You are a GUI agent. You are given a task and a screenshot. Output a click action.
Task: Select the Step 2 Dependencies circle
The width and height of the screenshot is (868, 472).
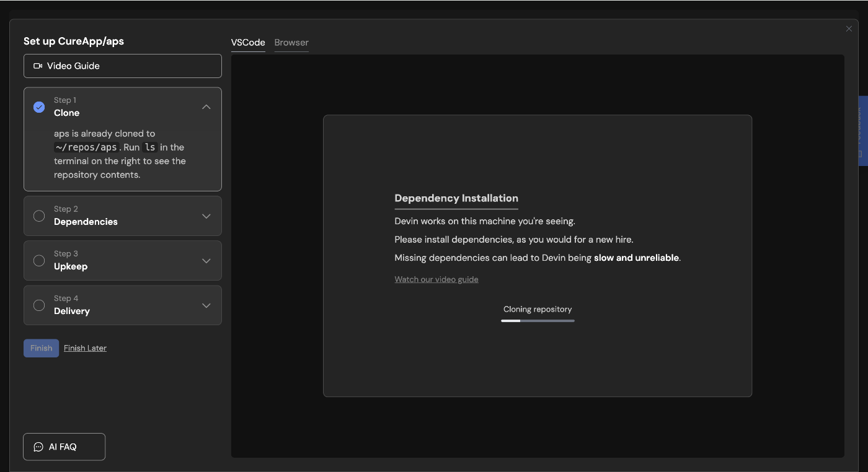[39, 216]
